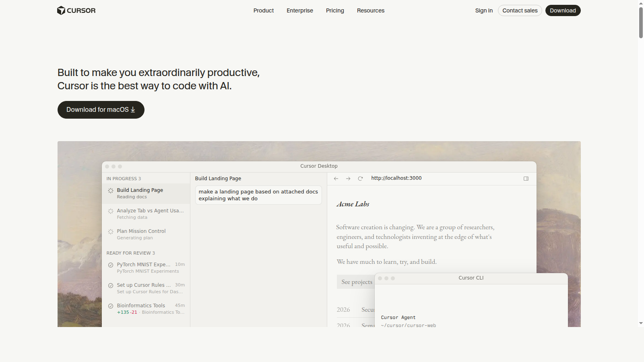Click the 'We have much to learn' paragraph
Screen dimensions: 644x362
point(386,262)
